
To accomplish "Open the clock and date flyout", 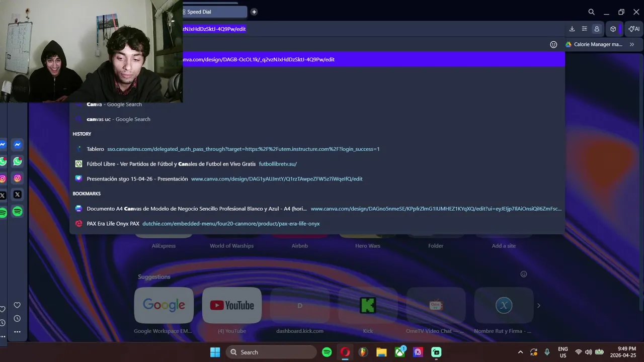I will coord(624,352).
